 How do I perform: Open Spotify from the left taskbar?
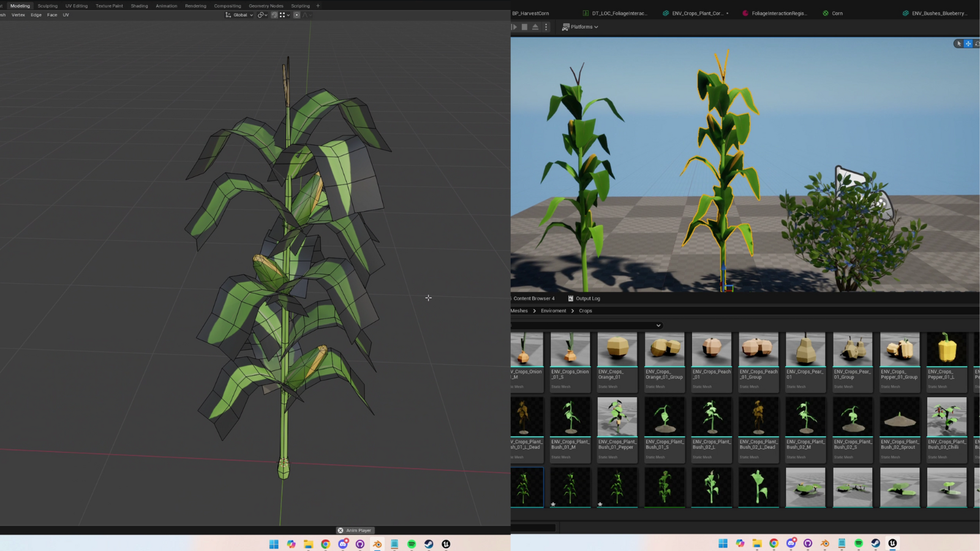click(412, 544)
